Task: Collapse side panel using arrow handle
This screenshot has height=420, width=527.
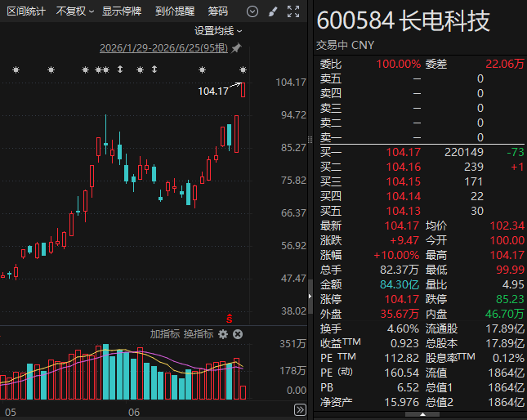Action: click(310, 296)
